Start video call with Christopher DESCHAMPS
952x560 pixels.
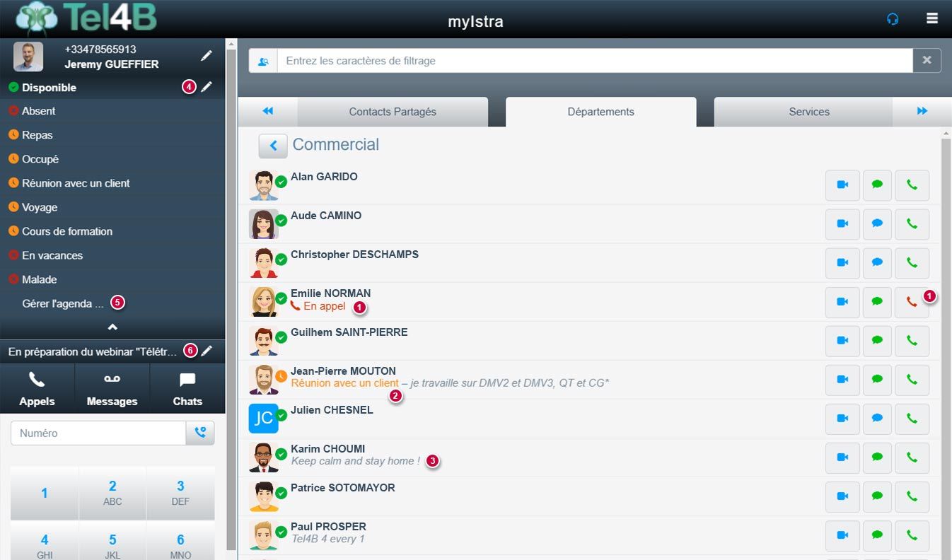point(842,263)
